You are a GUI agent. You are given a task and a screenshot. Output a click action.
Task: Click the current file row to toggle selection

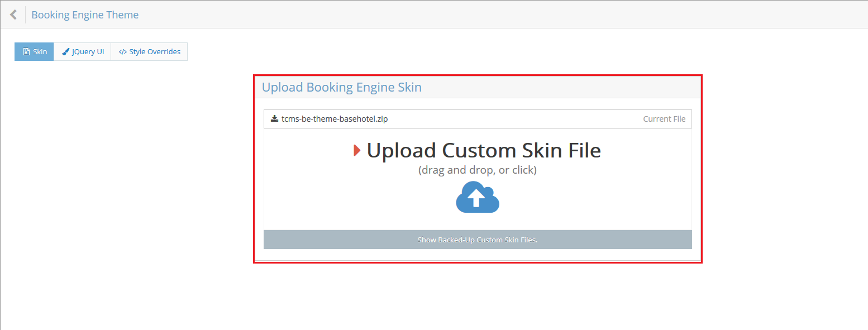click(x=477, y=118)
